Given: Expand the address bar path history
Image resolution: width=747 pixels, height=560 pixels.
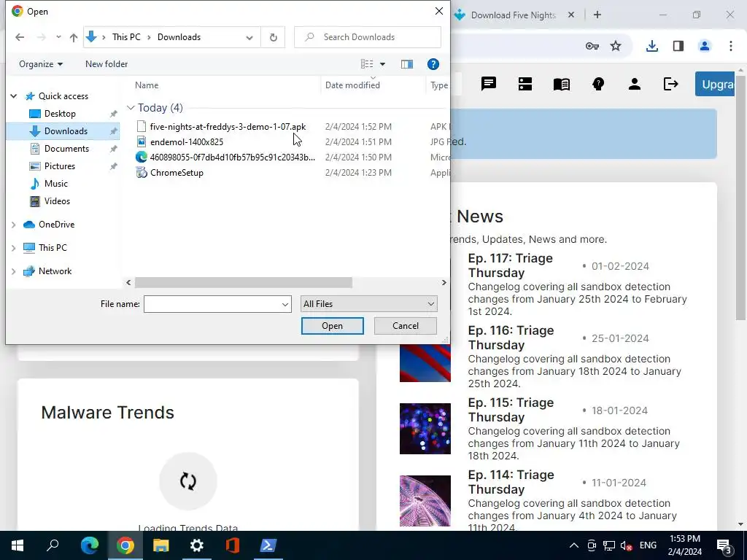Looking at the screenshot, I should (249, 38).
